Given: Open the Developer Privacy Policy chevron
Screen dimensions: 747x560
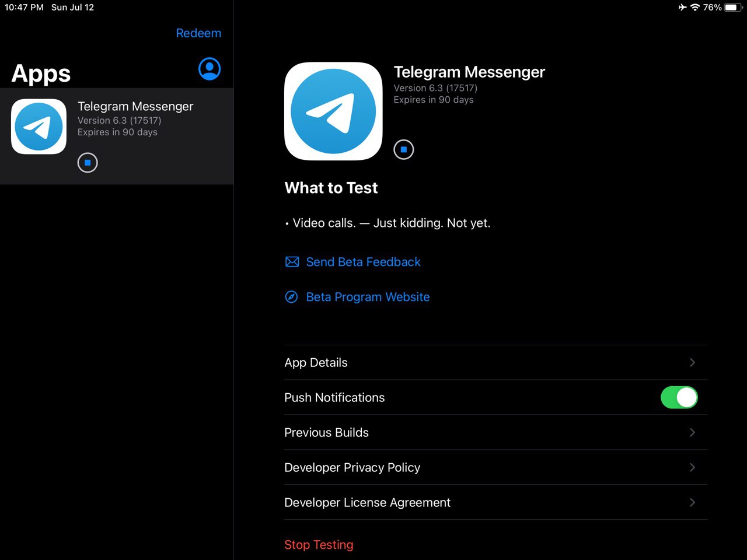Looking at the screenshot, I should pos(692,467).
